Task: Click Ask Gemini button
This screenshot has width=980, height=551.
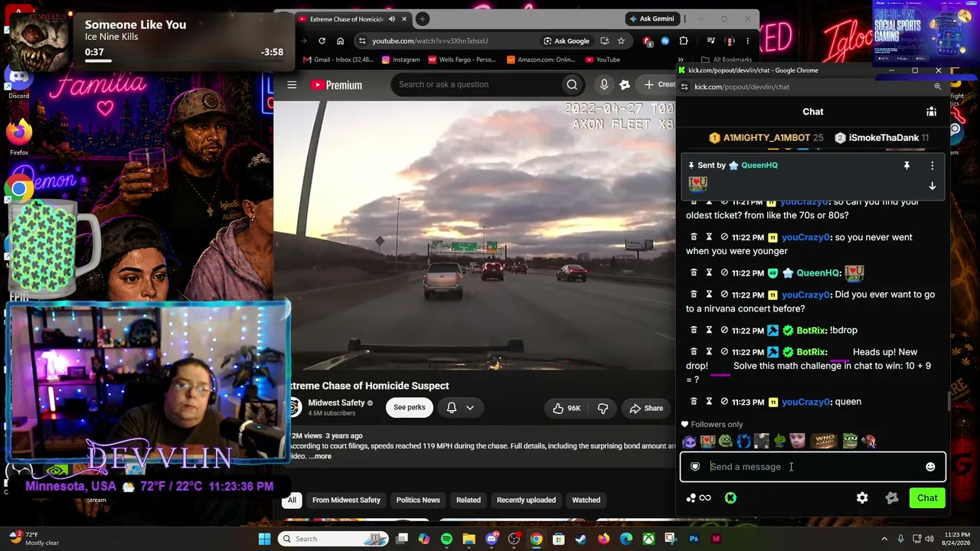Action: pos(652,19)
